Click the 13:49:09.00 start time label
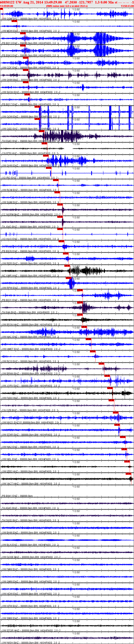The width and height of the screenshot is (134, 644). tap(7, 6)
